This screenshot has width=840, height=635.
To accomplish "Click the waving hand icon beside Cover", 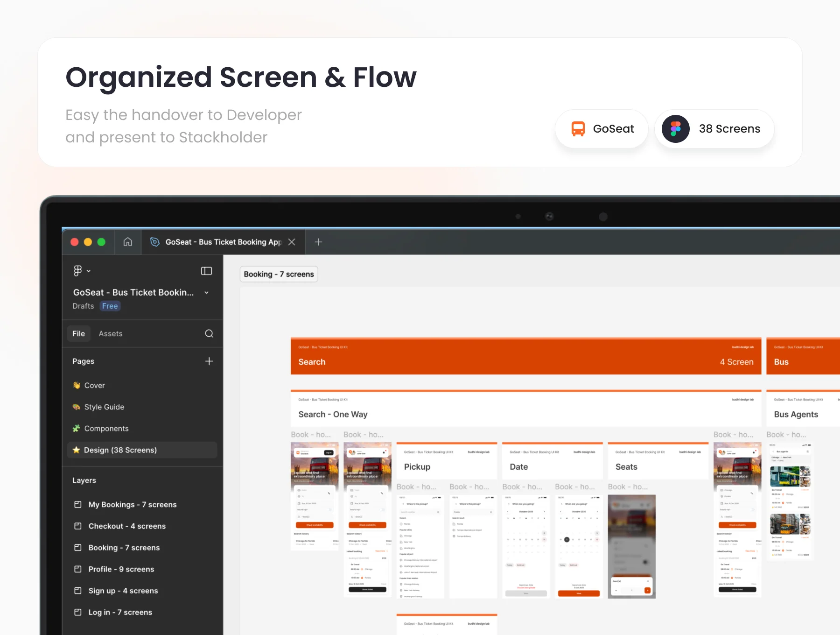I will 77,385.
